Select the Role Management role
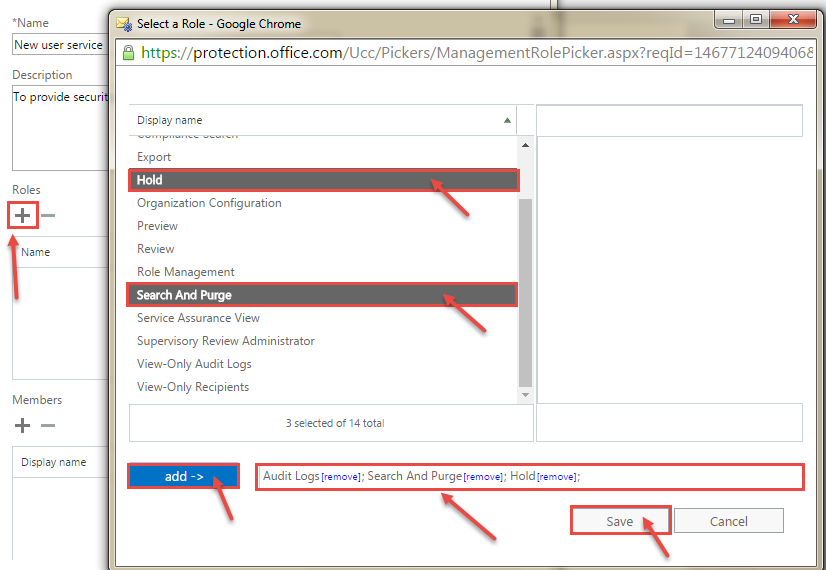This screenshot has height=570, width=826. 323,272
